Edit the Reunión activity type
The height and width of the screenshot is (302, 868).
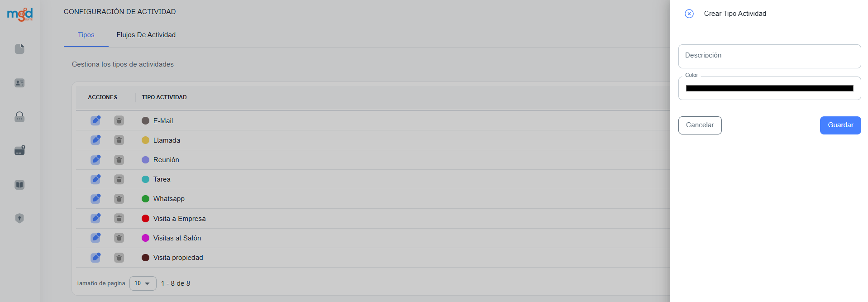pos(95,160)
